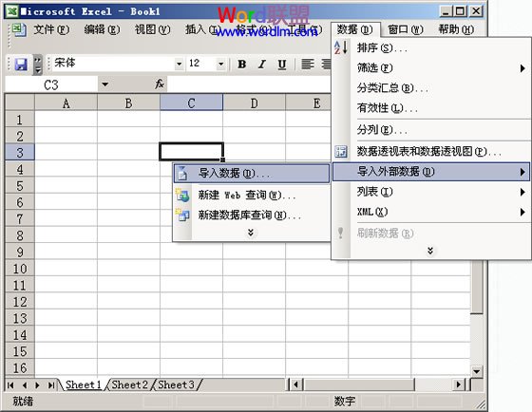Open the font name 宋体 dropdown

(x=179, y=64)
